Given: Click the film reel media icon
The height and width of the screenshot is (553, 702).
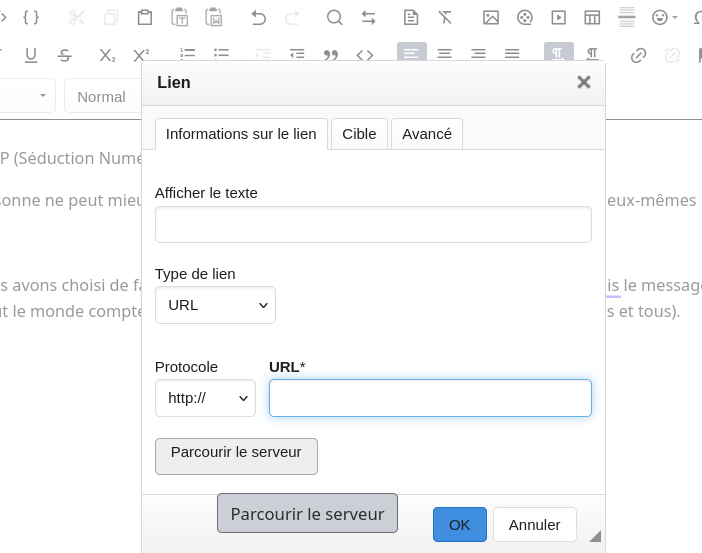Looking at the screenshot, I should click(525, 18).
